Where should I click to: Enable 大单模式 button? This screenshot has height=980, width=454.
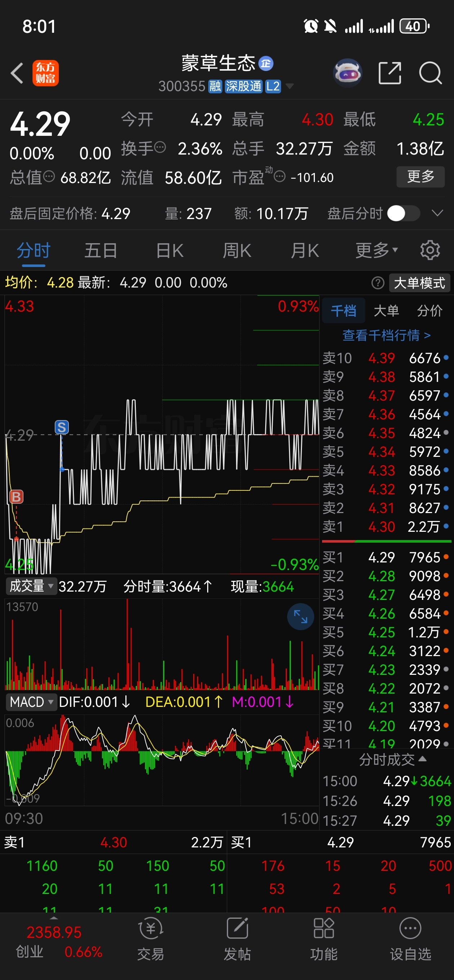419,283
